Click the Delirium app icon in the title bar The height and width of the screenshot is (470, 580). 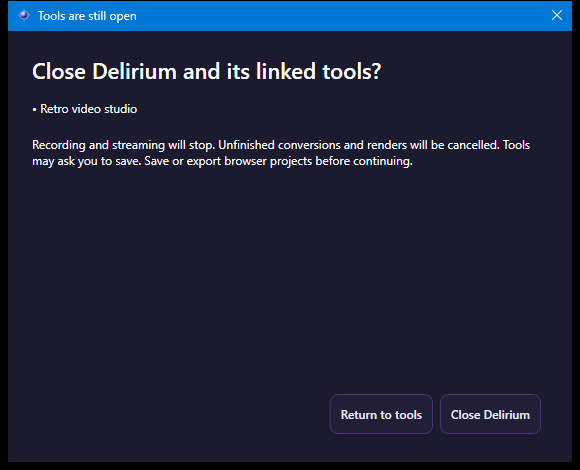coord(24,16)
